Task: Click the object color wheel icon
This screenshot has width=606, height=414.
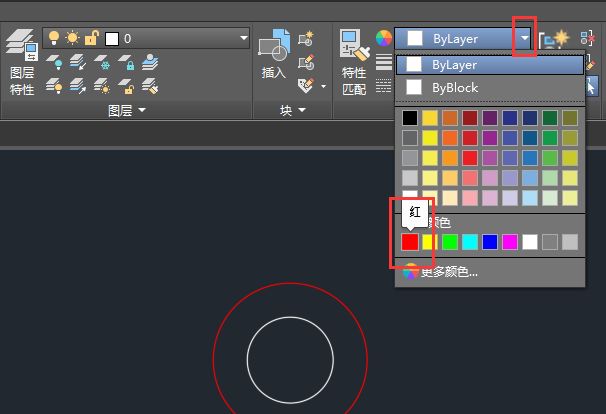Action: point(384,38)
